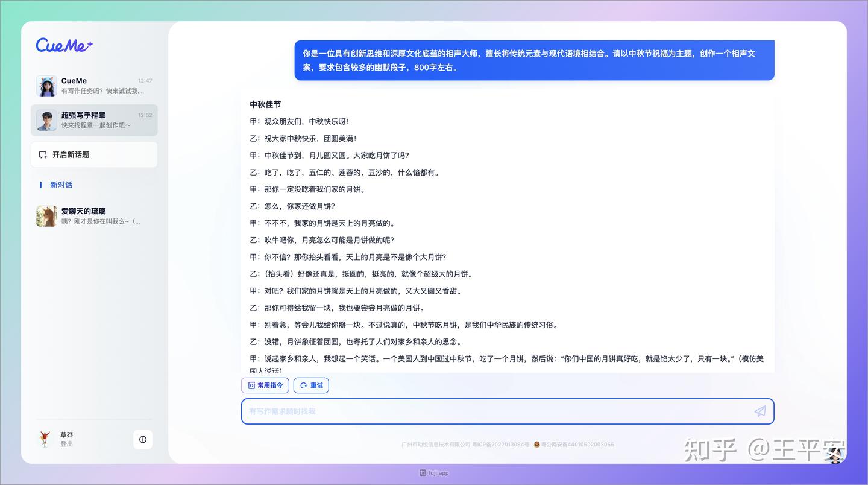This screenshot has width=868, height=485.
Task: Click the 粤ICP备 filing link
Action: [500, 445]
